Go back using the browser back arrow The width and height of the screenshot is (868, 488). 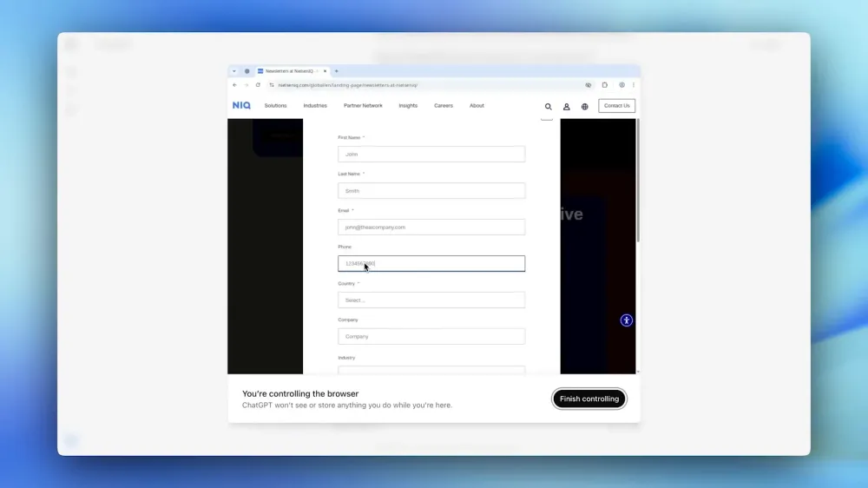pos(234,85)
